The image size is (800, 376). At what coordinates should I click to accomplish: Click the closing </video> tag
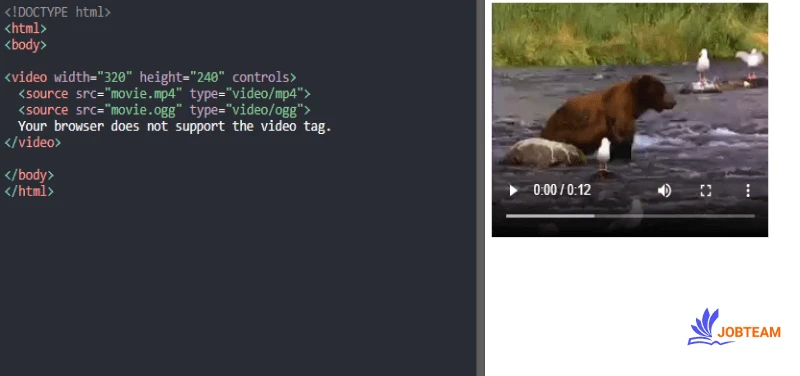pyautogui.click(x=33, y=143)
